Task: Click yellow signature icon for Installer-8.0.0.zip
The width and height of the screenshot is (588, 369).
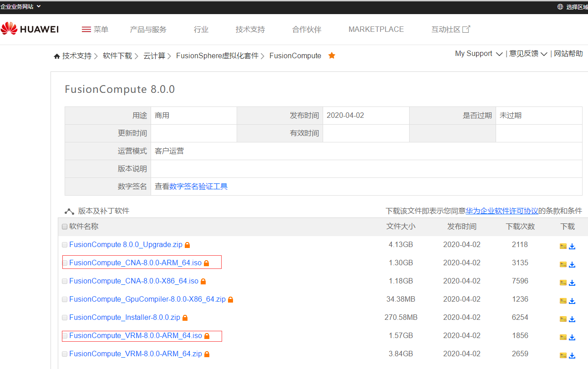Action: pyautogui.click(x=563, y=319)
